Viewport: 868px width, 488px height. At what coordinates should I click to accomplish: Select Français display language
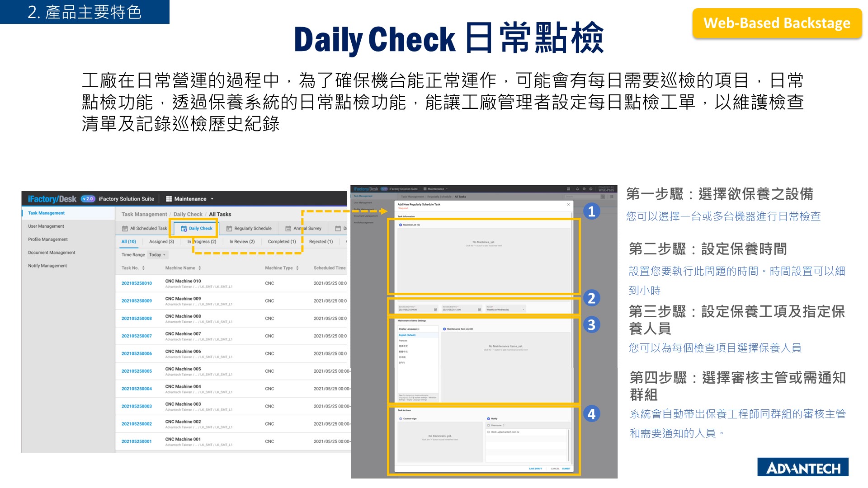(403, 341)
